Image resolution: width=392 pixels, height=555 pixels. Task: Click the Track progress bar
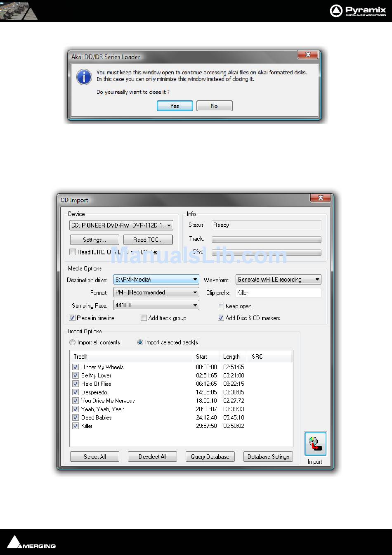267,240
